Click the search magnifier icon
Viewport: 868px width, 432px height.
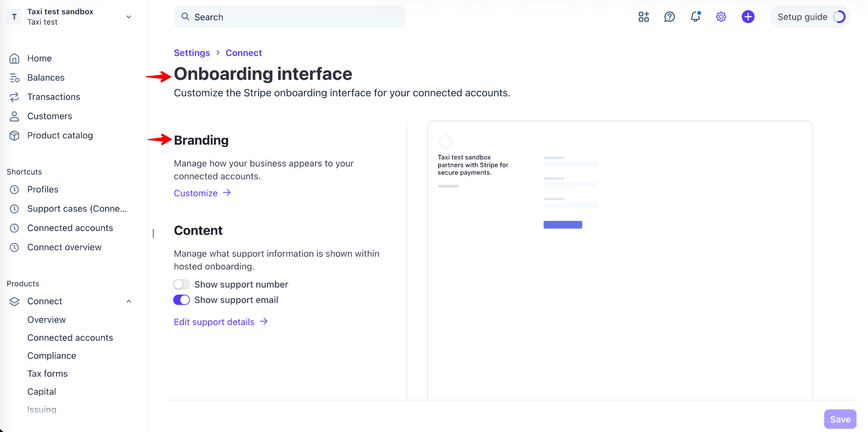coord(185,17)
